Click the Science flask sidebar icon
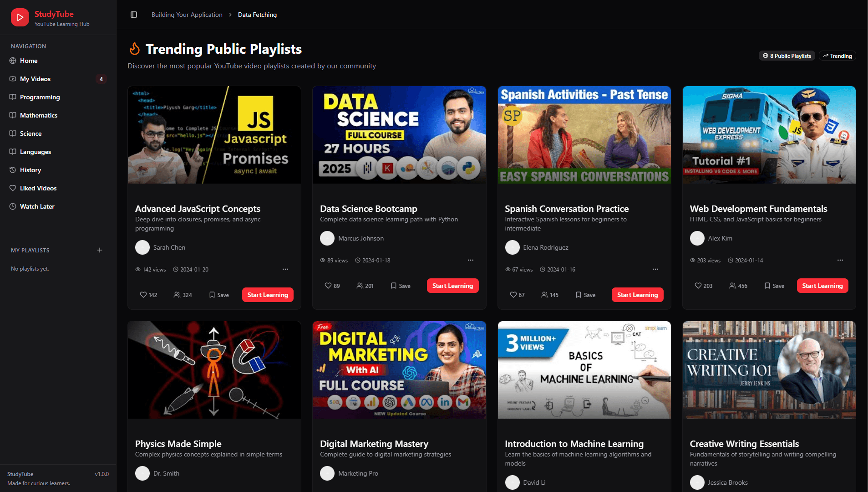Viewport: 868px width, 492px height. (x=14, y=133)
